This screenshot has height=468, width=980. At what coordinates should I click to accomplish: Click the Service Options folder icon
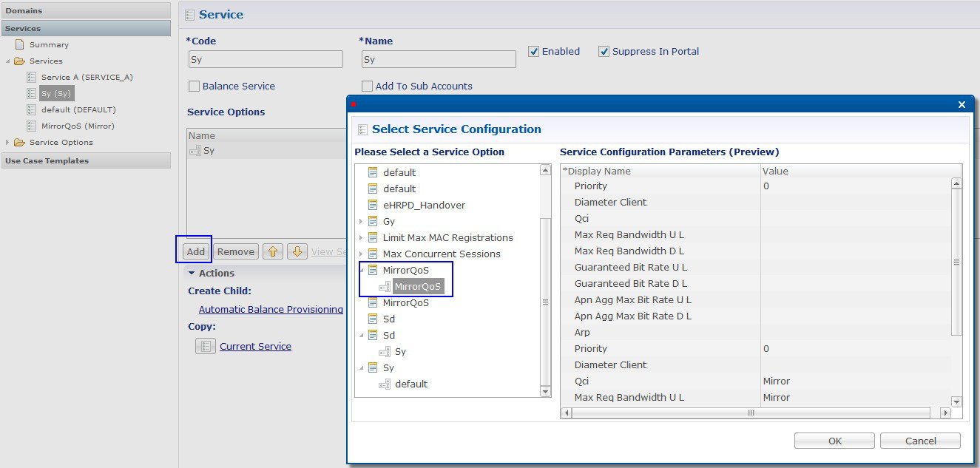[19, 142]
